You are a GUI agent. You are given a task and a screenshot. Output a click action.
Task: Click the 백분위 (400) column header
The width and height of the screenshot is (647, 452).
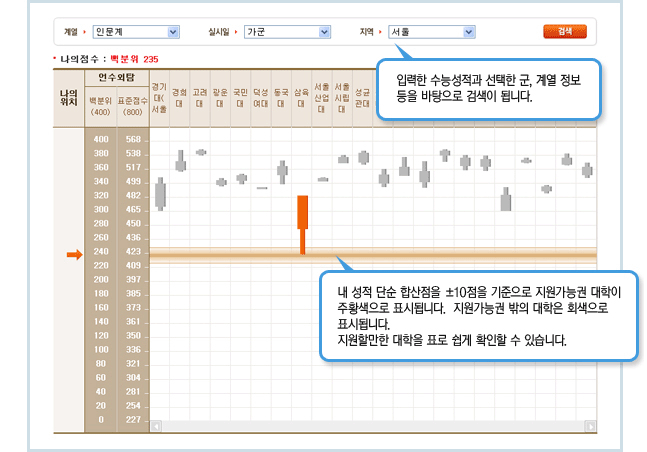pos(100,106)
